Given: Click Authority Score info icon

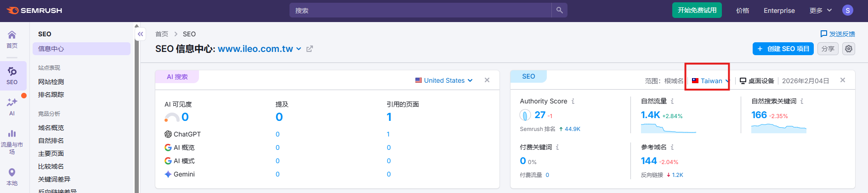Looking at the screenshot, I should 573,101.
